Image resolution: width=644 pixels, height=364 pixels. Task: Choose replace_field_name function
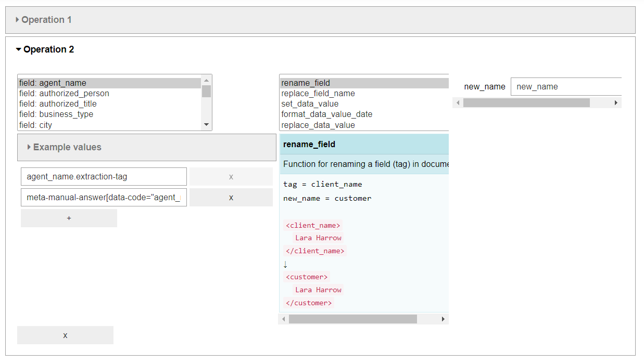pyautogui.click(x=364, y=93)
